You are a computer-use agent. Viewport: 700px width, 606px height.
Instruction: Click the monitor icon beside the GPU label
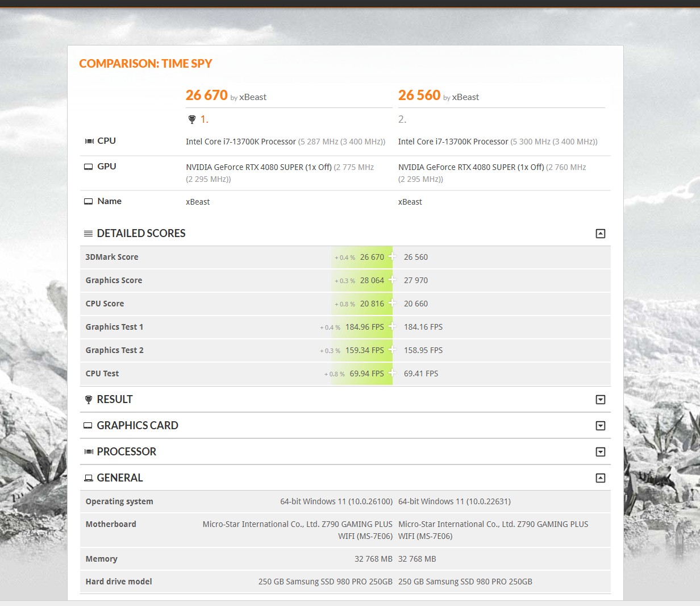[89, 167]
